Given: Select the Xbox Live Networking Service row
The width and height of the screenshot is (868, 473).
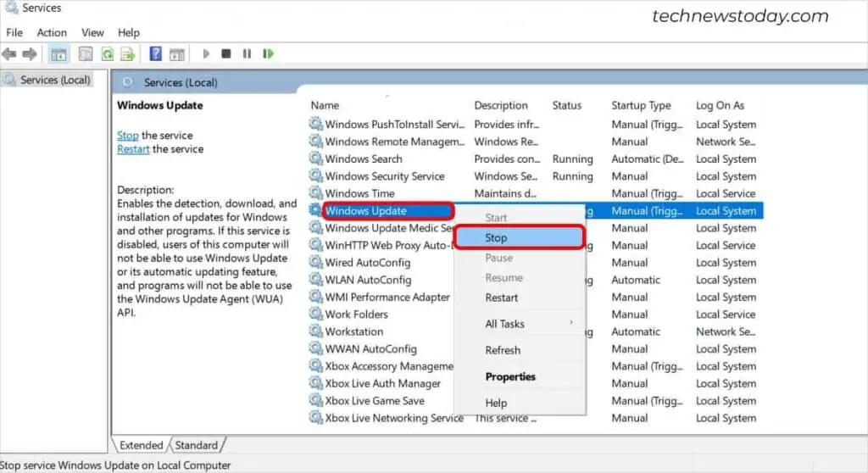Looking at the screenshot, I should tap(536, 418).
